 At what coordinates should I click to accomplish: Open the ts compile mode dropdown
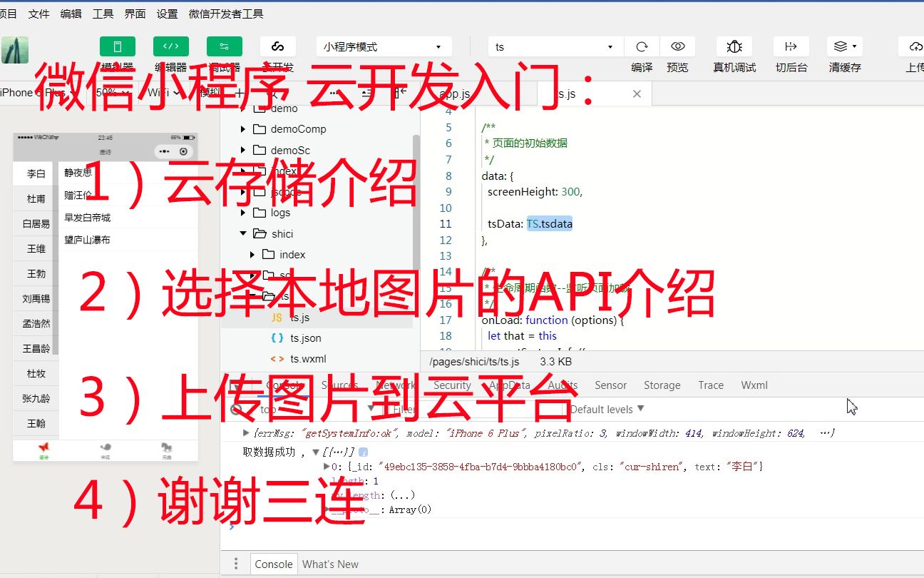[x=555, y=46]
